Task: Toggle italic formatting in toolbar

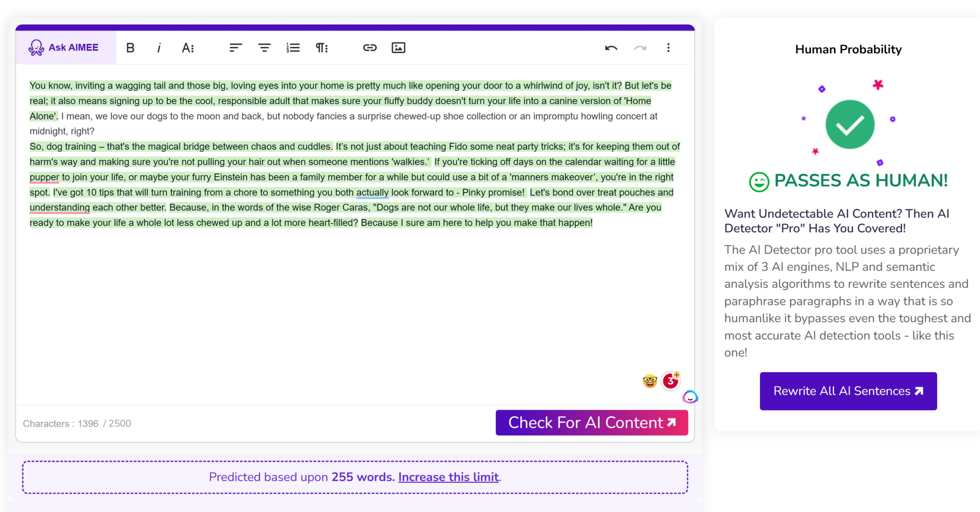Action: coord(159,48)
